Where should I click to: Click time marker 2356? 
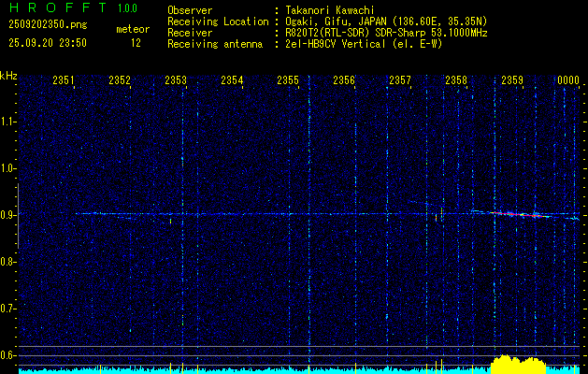(344, 79)
